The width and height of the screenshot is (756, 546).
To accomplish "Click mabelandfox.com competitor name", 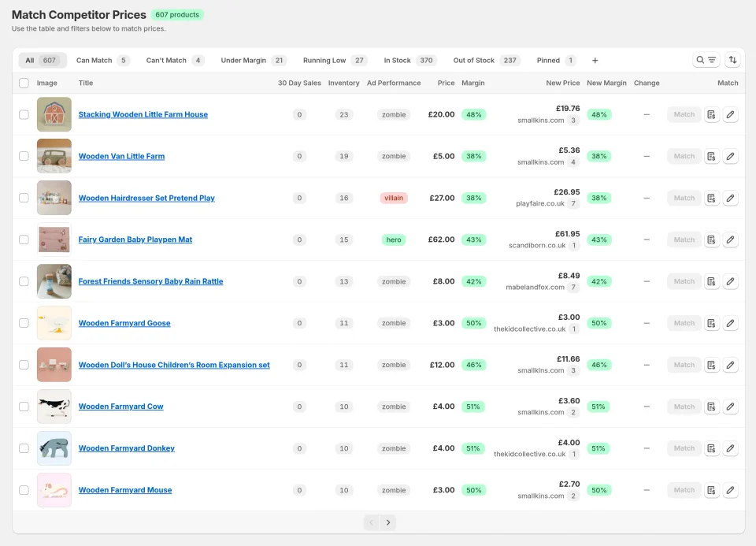I will click(535, 287).
